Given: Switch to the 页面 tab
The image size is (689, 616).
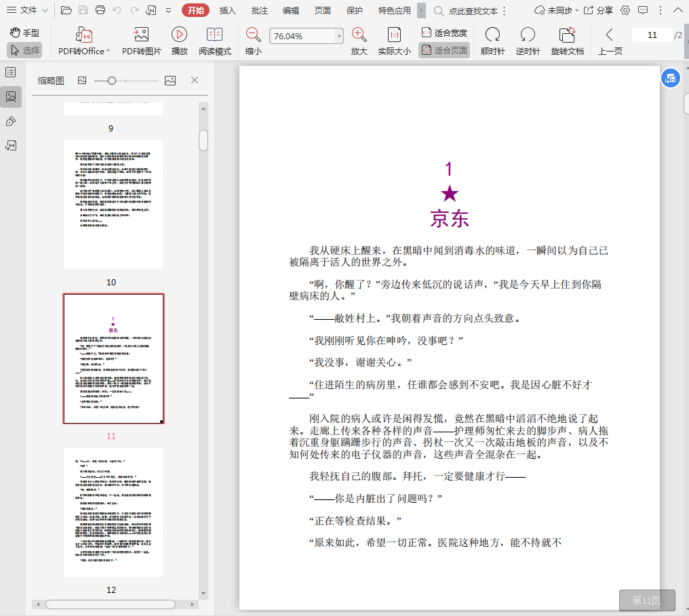Looking at the screenshot, I should tap(323, 11).
